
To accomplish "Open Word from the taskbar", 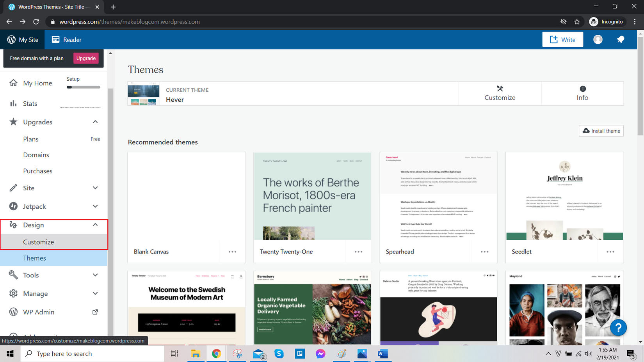I will click(x=383, y=354).
